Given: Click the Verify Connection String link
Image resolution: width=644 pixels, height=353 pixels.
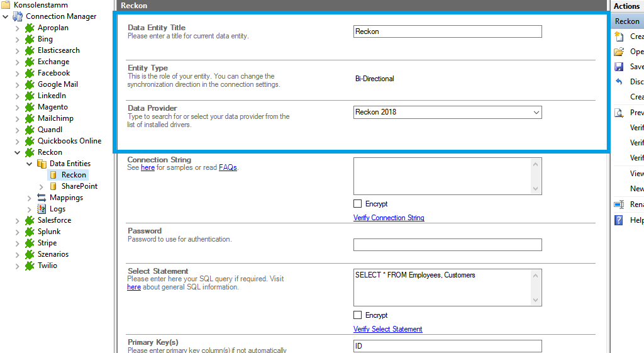Looking at the screenshot, I should pyautogui.click(x=389, y=218).
